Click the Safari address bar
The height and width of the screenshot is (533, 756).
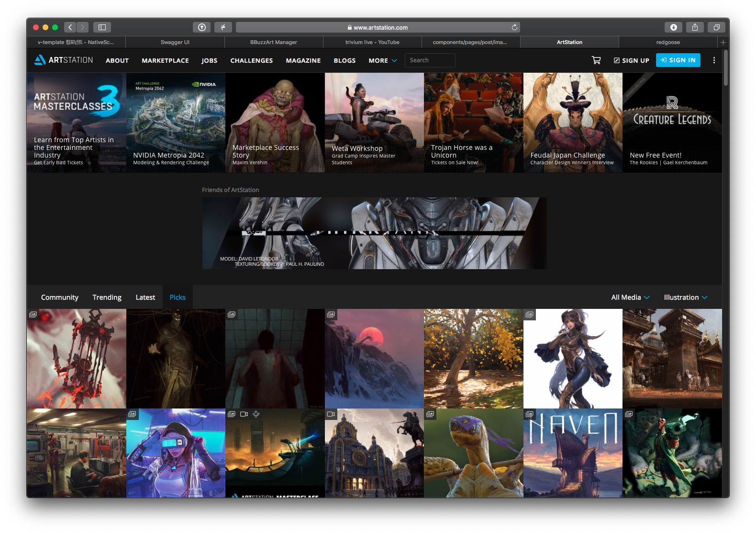click(378, 27)
